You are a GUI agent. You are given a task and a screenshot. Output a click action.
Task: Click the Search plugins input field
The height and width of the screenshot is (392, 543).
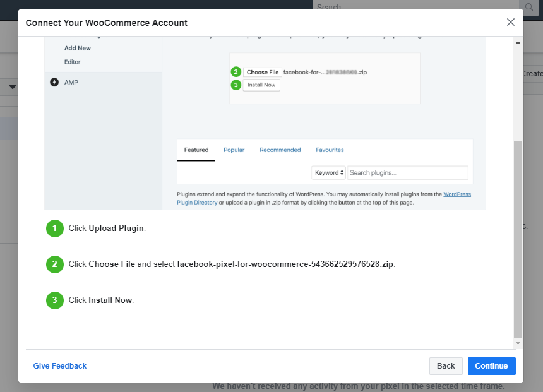408,172
